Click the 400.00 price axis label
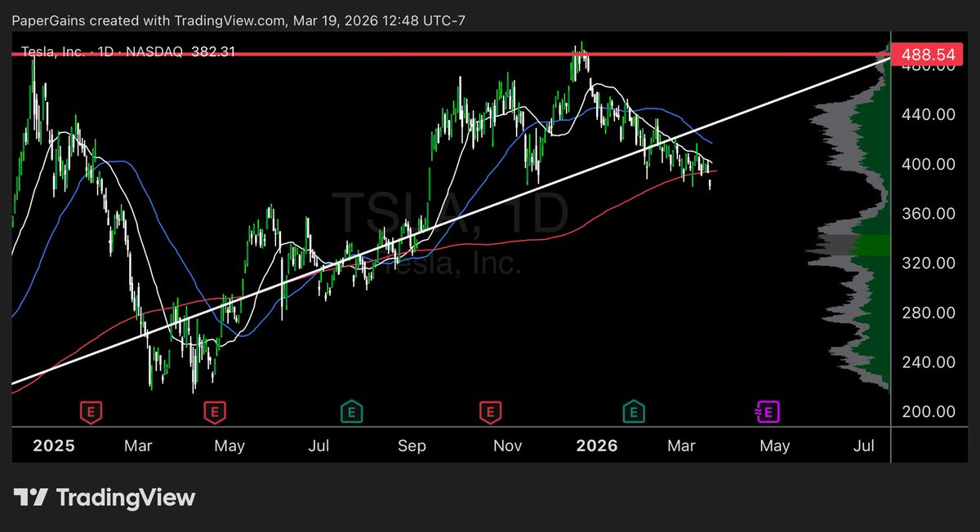The width and height of the screenshot is (980, 532). (x=929, y=165)
